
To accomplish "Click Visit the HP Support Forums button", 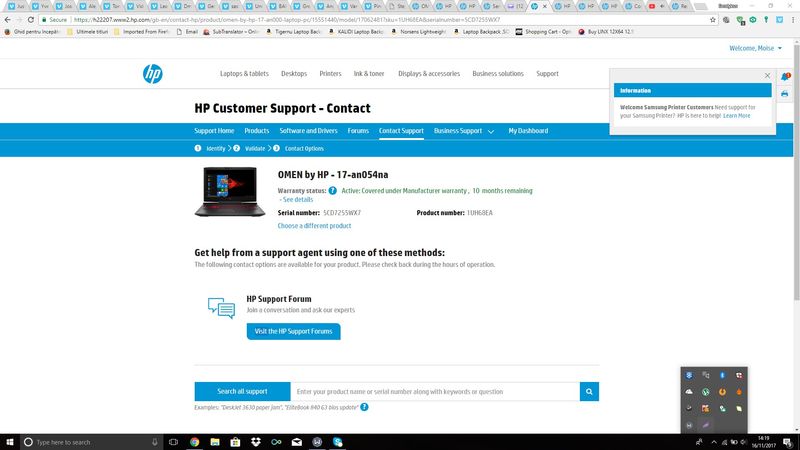I will click(293, 331).
